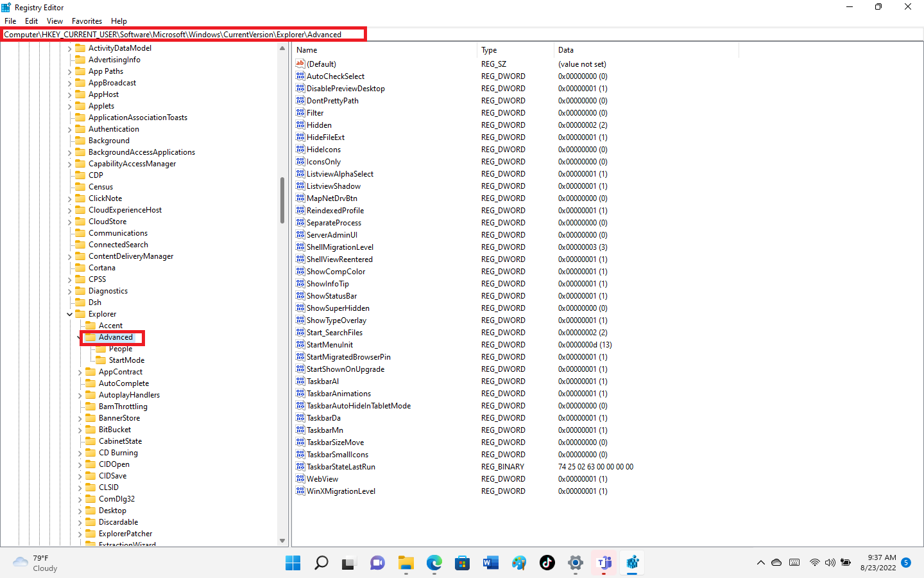924x578 pixels.
Task: Click the tree scrollbar down arrow
Action: tap(282, 541)
